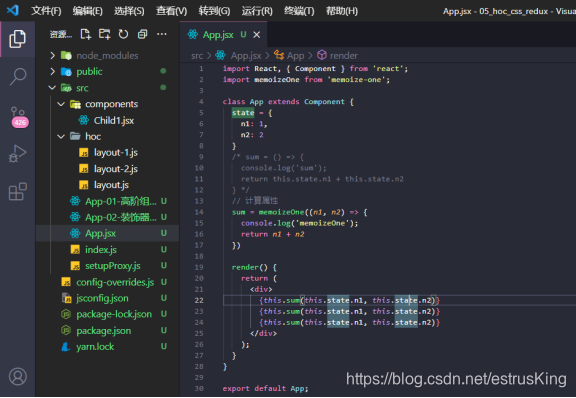Open the 编辑(E) menu
The width and height of the screenshot is (576, 398).
87,11
